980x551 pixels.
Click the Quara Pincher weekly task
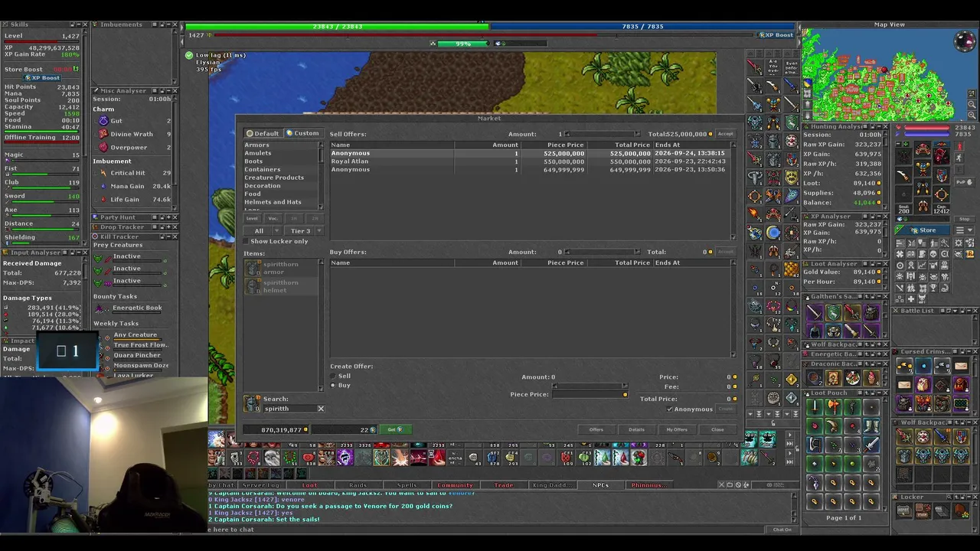pyautogui.click(x=137, y=355)
